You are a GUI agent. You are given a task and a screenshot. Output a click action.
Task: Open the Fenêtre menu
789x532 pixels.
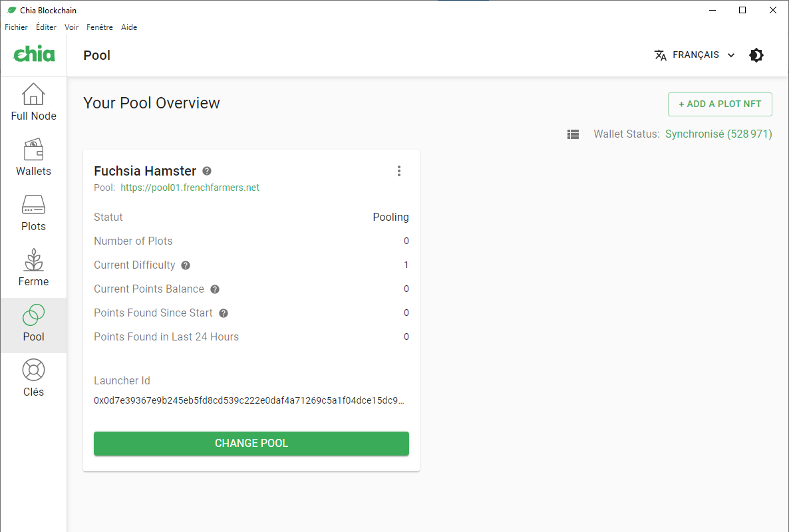(x=100, y=27)
